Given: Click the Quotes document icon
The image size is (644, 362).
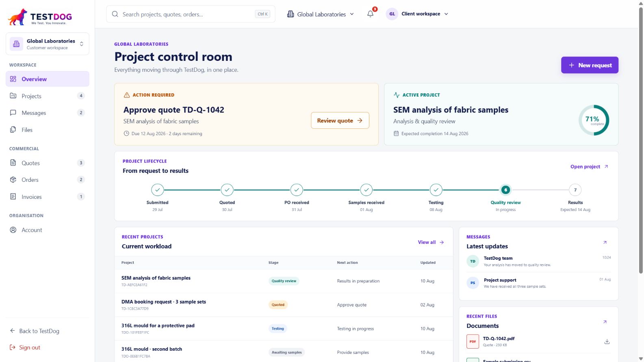Looking at the screenshot, I should point(13,163).
